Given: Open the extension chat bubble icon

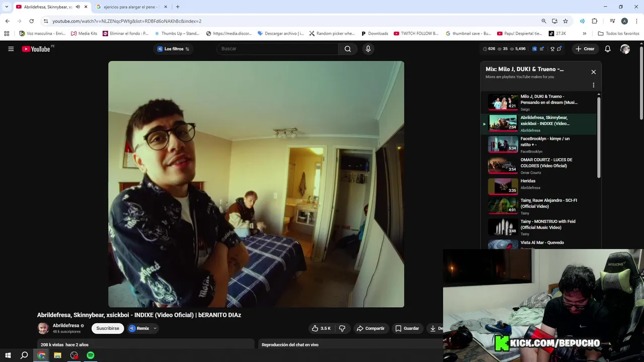Looking at the screenshot, I should point(559,49).
